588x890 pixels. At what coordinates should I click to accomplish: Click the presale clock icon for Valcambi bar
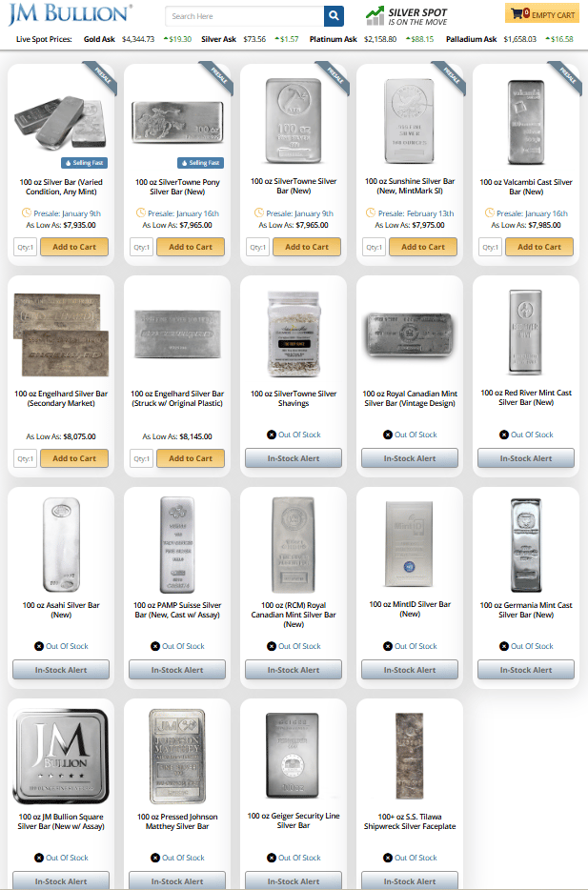click(489, 212)
